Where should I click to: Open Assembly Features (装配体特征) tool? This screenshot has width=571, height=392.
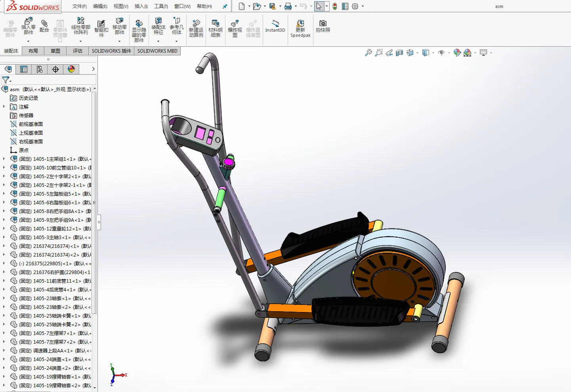click(x=159, y=26)
